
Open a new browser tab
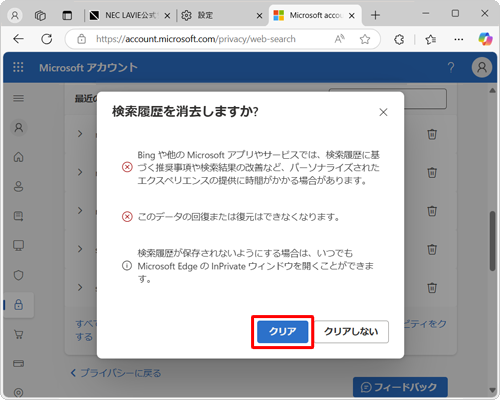pos(375,15)
